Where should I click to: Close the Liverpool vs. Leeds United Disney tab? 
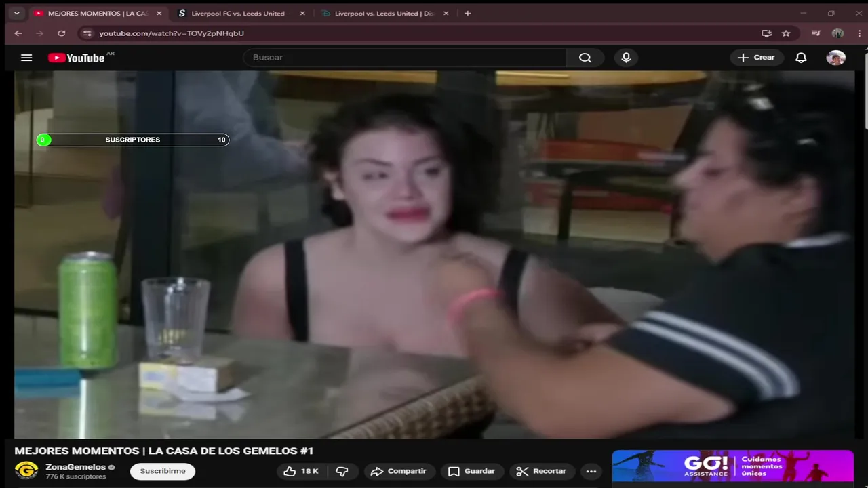click(x=446, y=13)
